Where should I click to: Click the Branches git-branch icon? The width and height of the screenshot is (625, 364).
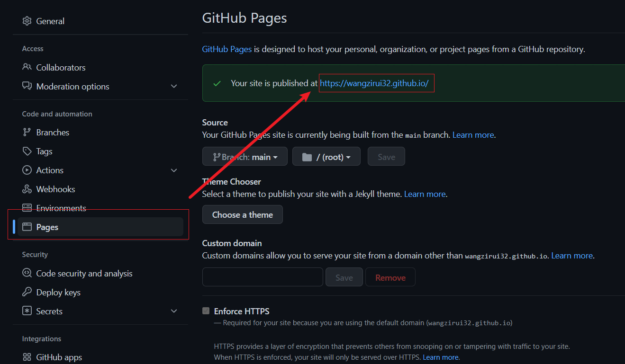click(x=27, y=132)
